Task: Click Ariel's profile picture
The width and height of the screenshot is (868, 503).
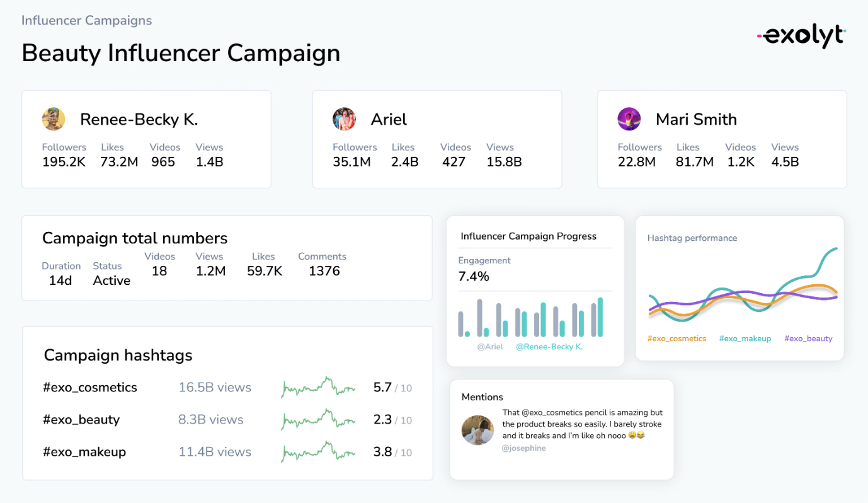Action: [344, 119]
